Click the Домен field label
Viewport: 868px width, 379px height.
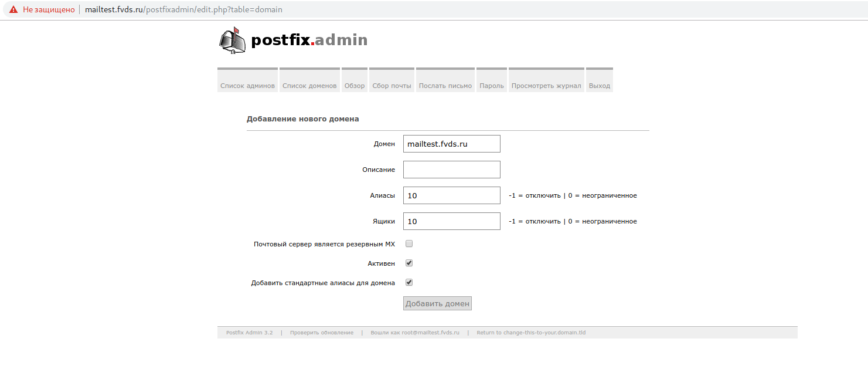click(384, 144)
